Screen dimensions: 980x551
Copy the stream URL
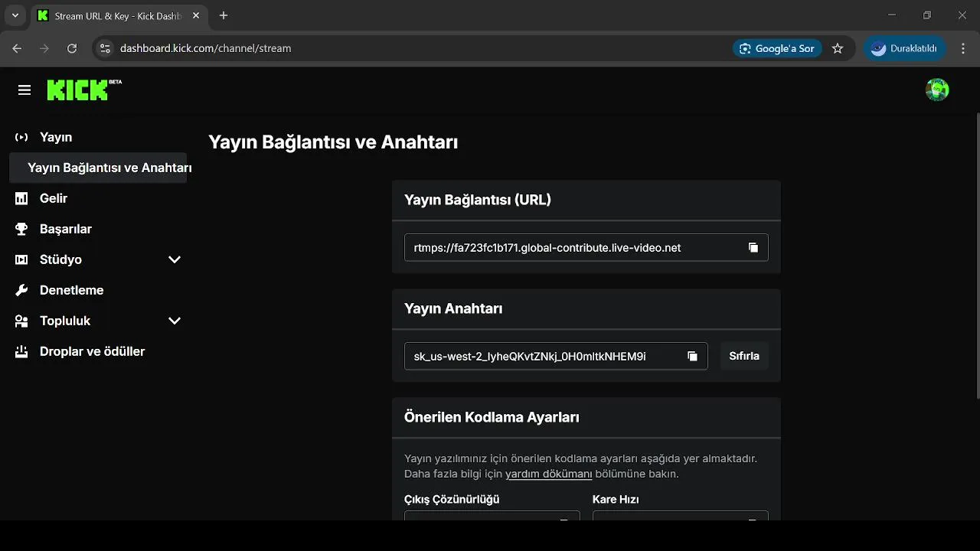point(753,248)
